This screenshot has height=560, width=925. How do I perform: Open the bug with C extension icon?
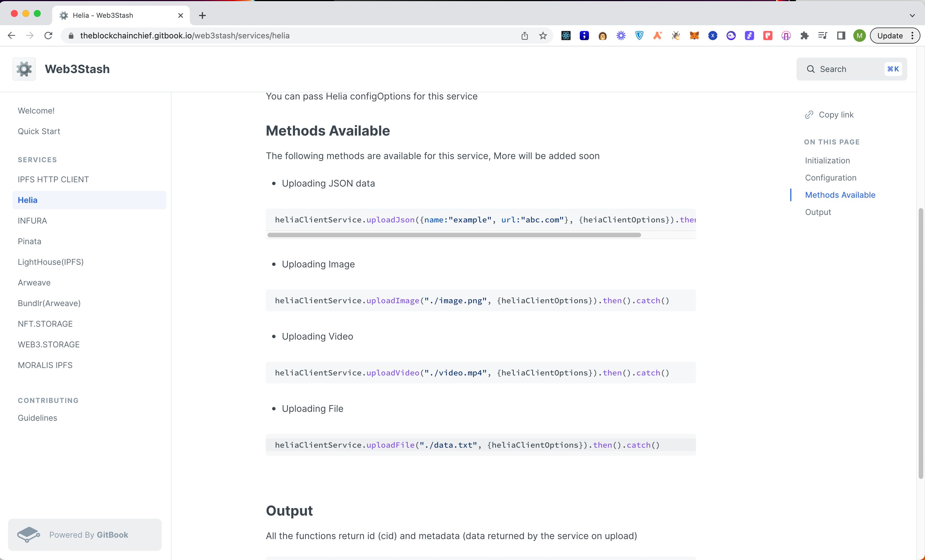(x=676, y=36)
